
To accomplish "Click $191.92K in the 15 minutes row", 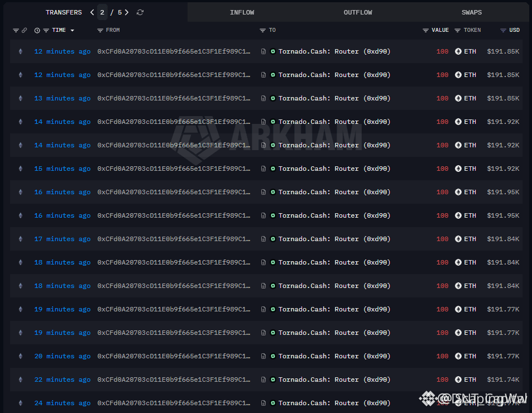I will tap(503, 169).
